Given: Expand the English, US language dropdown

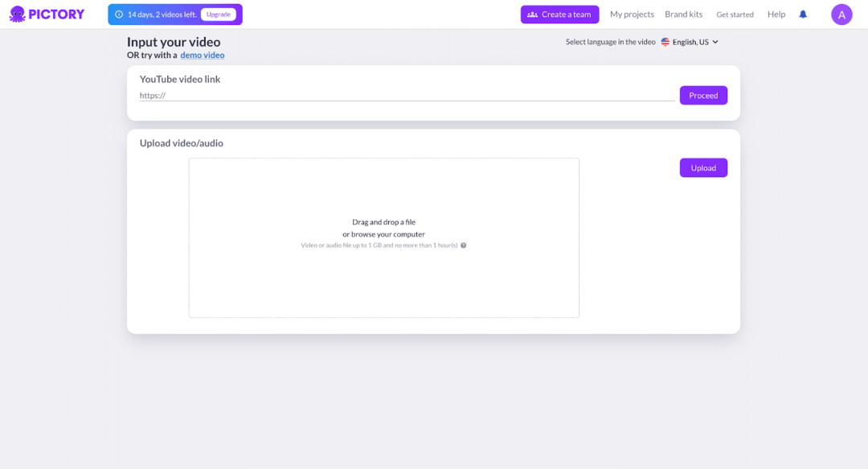Looking at the screenshot, I should (x=690, y=42).
